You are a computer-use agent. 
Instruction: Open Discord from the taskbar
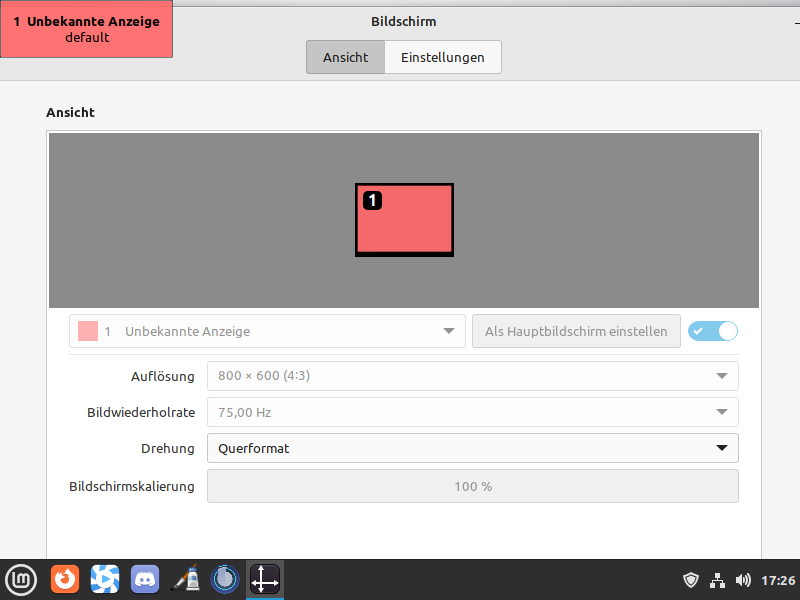coord(145,580)
